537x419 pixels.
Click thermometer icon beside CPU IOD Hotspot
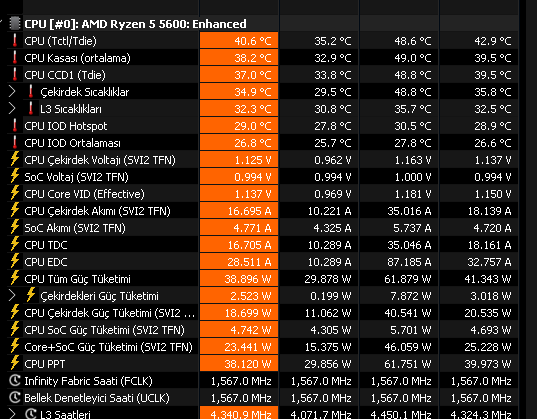(15, 126)
